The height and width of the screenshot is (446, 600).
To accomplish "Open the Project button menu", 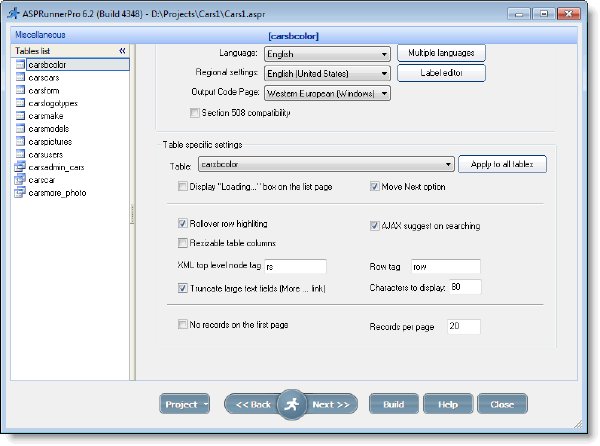I will (x=184, y=404).
